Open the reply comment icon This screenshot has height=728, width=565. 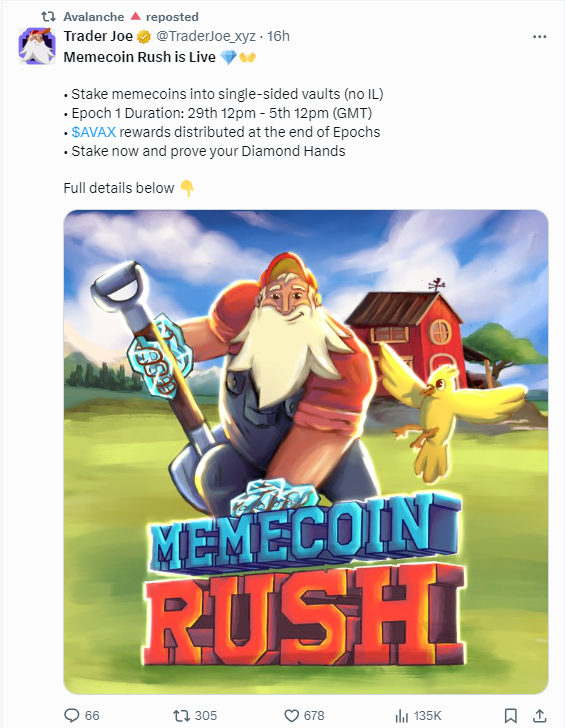tap(71, 715)
